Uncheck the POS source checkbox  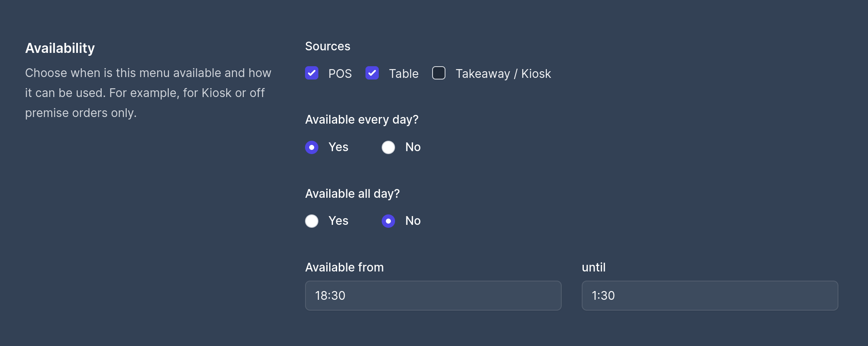pyautogui.click(x=312, y=73)
